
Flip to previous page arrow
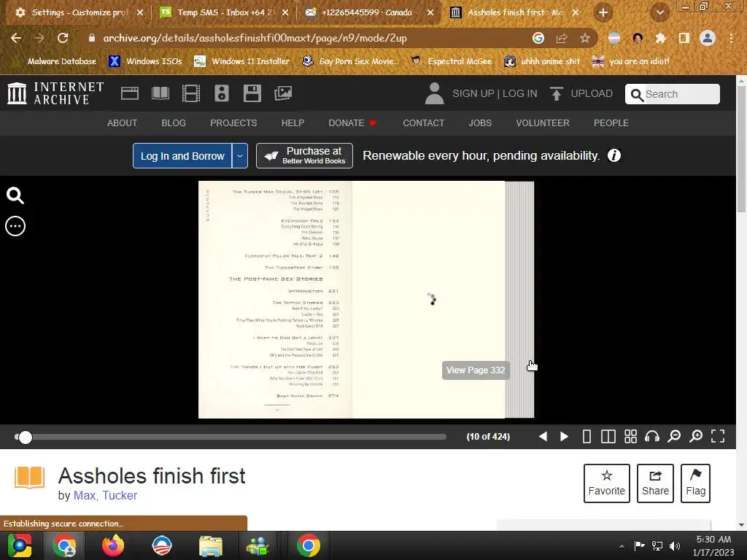(x=543, y=436)
